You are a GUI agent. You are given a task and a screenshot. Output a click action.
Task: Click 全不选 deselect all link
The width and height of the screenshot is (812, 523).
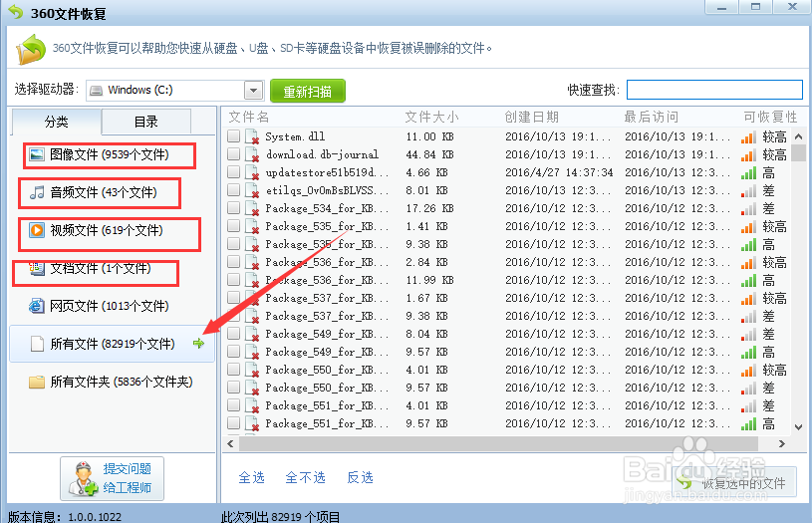point(306,477)
